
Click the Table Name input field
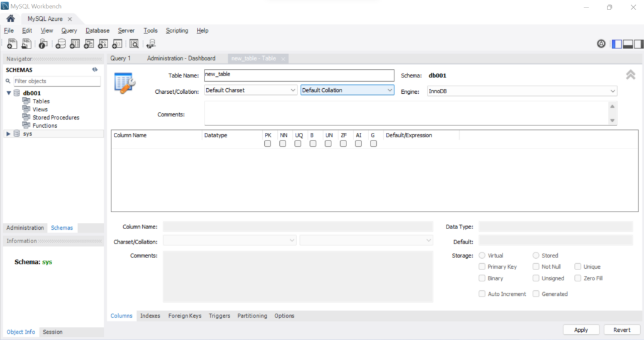coord(299,75)
